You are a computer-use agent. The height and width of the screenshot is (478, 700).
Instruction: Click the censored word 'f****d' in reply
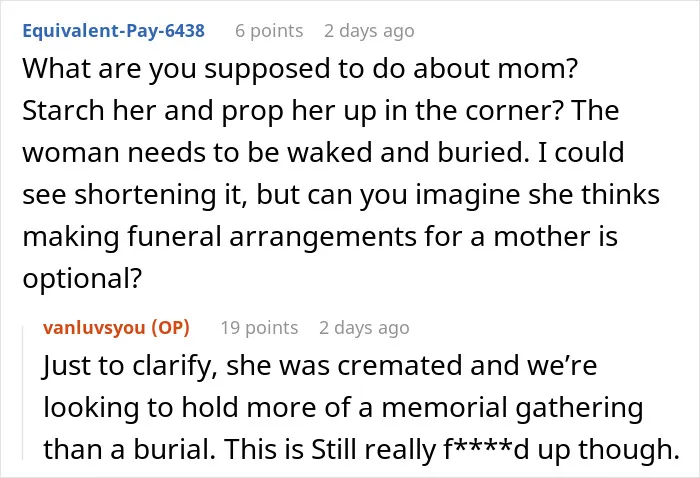pos(487,449)
